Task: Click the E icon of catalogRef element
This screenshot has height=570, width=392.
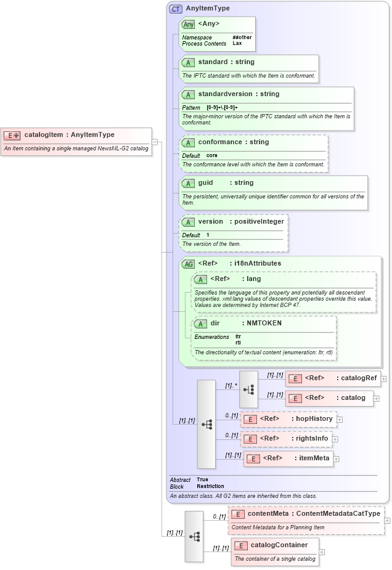Action: (x=295, y=379)
